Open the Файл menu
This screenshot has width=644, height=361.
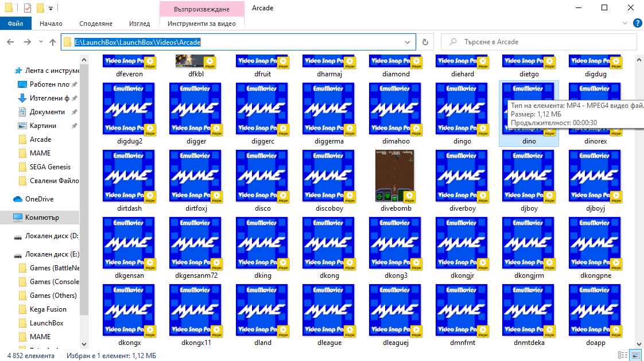click(x=15, y=24)
